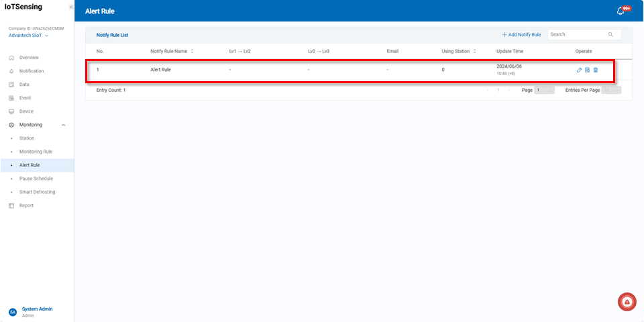Open notifications via the bell icon

pos(621,11)
